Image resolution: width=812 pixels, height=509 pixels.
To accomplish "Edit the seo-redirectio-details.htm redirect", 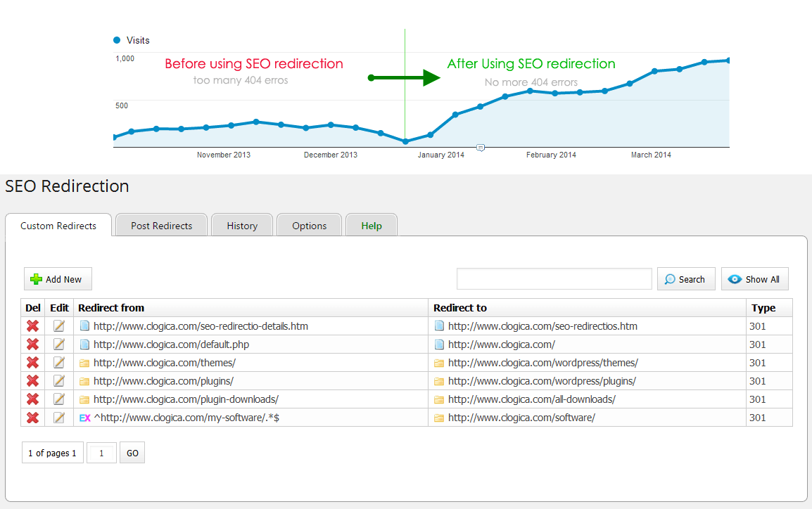I will [x=60, y=326].
